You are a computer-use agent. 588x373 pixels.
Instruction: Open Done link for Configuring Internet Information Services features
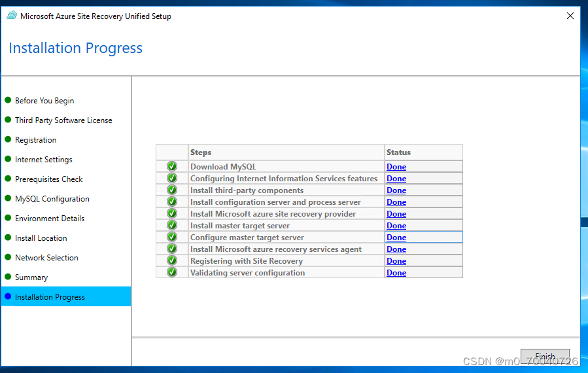point(396,179)
